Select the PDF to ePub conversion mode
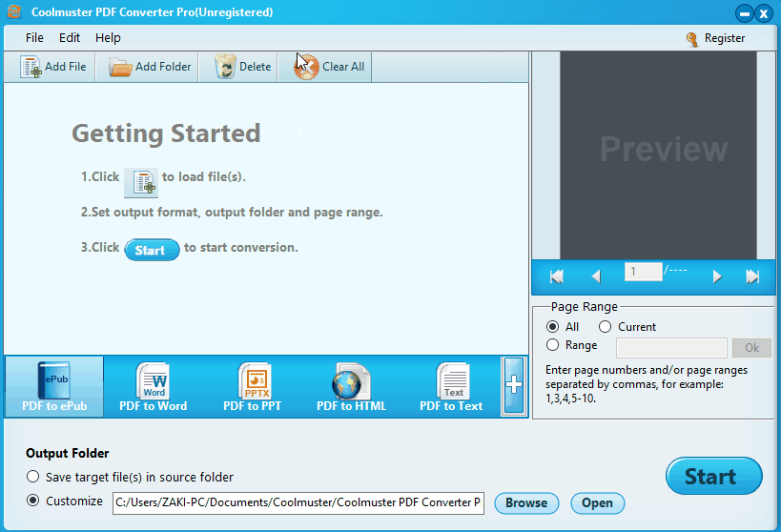This screenshot has width=781, height=532. [54, 386]
